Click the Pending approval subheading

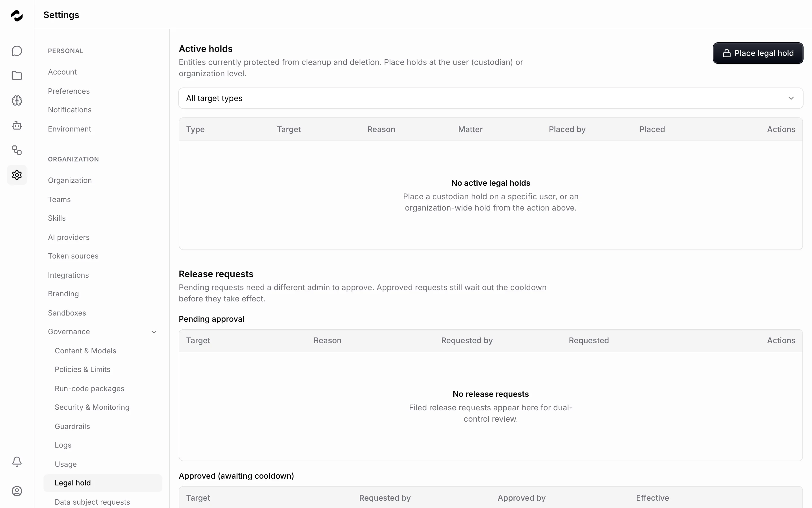point(211,319)
